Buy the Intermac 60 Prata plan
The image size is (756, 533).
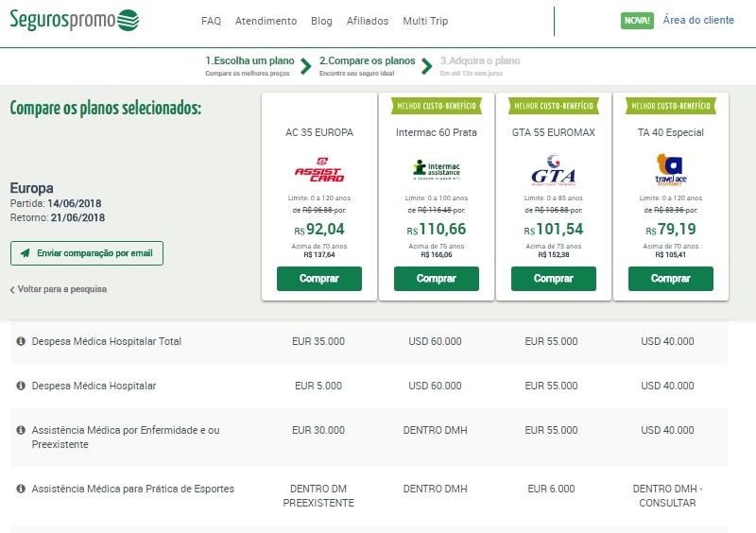(x=437, y=279)
